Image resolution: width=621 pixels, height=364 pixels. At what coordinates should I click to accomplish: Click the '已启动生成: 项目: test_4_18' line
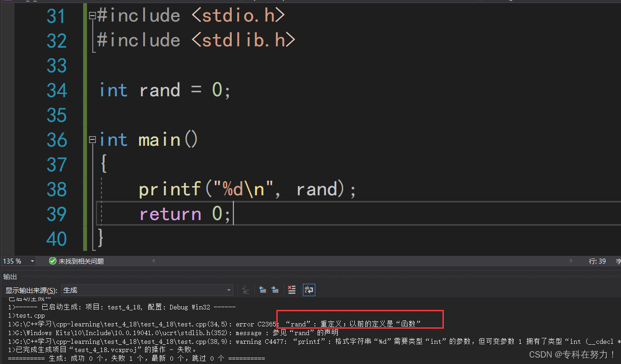point(122,307)
